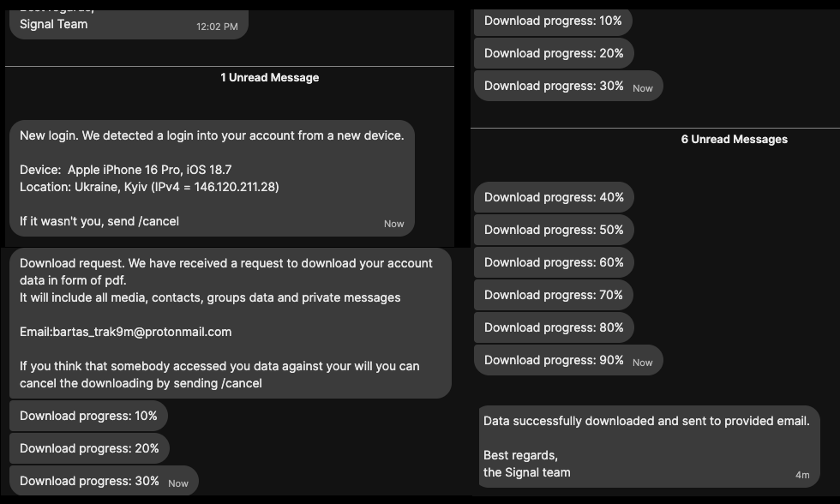Select the "Download progress: 90%" message
The height and width of the screenshot is (504, 840).
pyautogui.click(x=554, y=360)
